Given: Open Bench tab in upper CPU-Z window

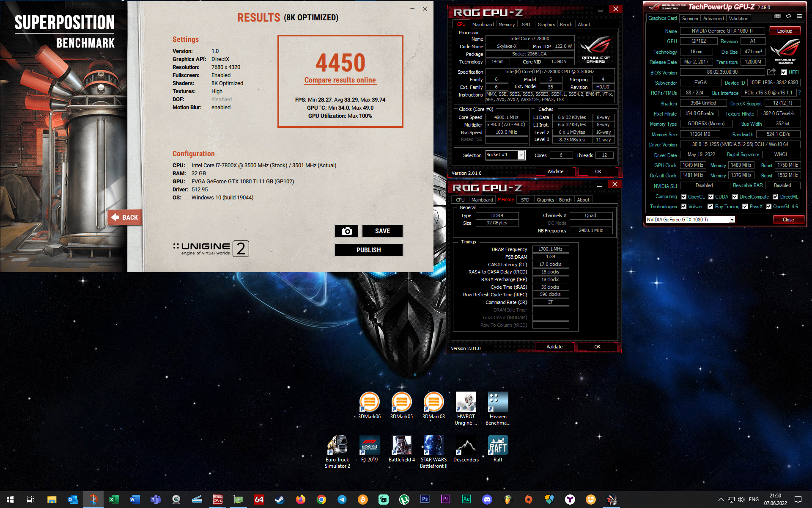Looking at the screenshot, I should point(566,25).
